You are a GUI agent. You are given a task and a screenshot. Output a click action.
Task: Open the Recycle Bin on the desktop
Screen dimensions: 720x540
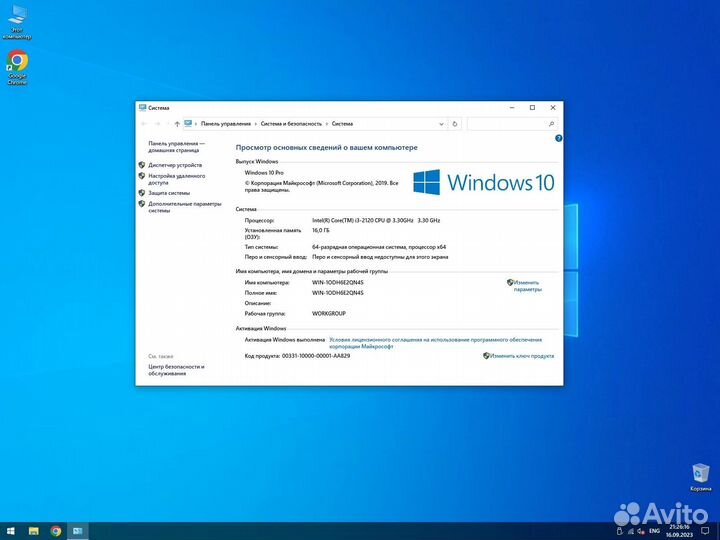coord(701,478)
